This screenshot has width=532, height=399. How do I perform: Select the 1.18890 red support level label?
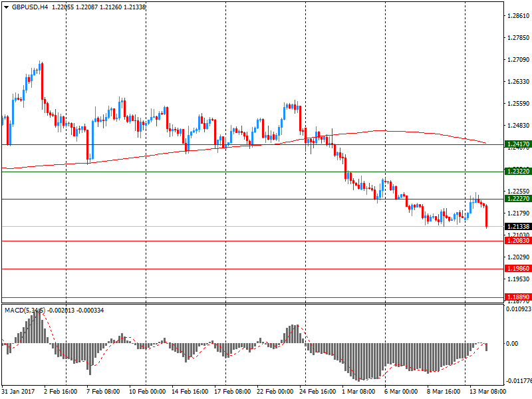[x=518, y=297]
